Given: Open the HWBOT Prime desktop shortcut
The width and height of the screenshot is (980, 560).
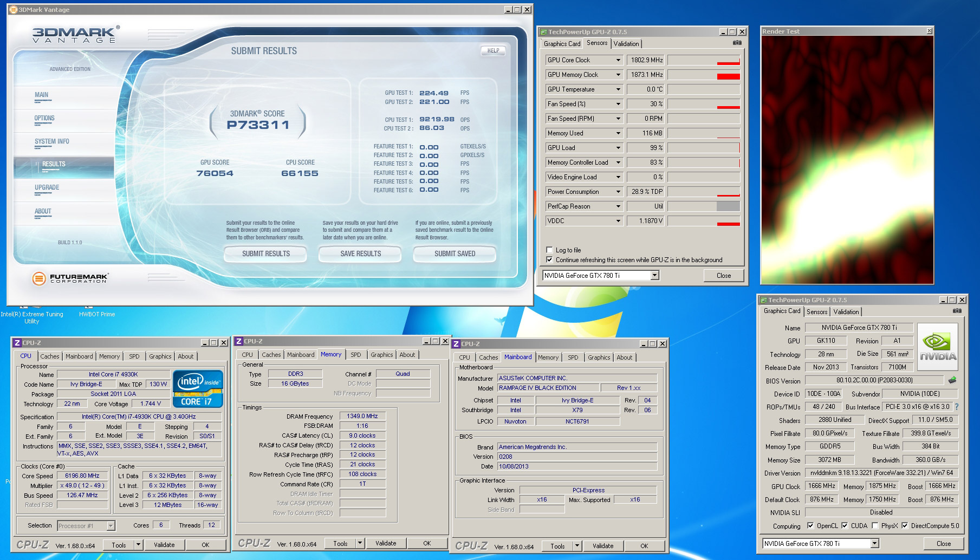Looking at the screenshot, I should pos(97,314).
